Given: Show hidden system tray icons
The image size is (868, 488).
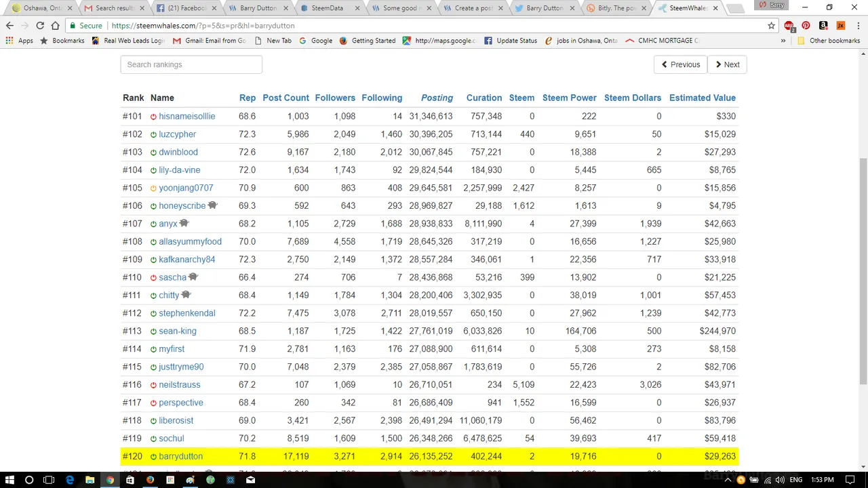Looking at the screenshot, I should tap(729, 480).
